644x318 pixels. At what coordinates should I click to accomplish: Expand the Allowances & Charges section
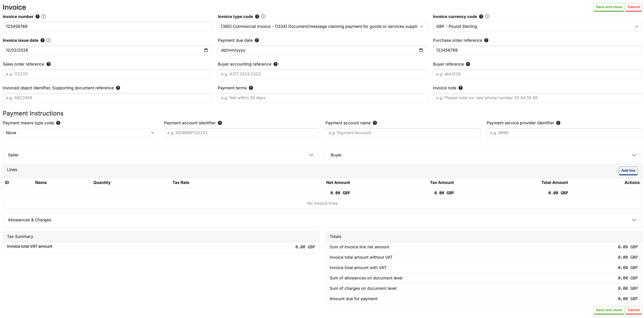coord(322,220)
